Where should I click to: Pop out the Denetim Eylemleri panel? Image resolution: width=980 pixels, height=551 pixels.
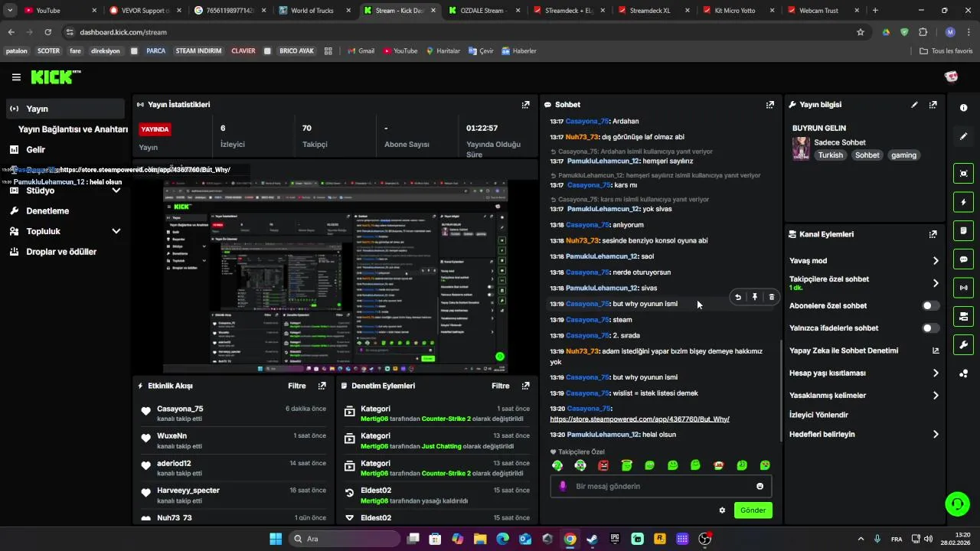(525, 386)
